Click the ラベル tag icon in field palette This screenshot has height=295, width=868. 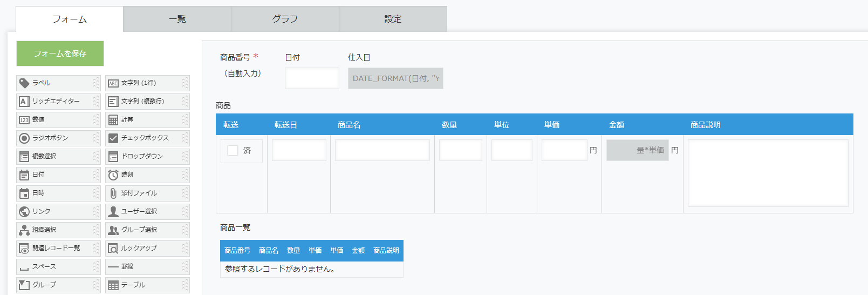(x=24, y=83)
